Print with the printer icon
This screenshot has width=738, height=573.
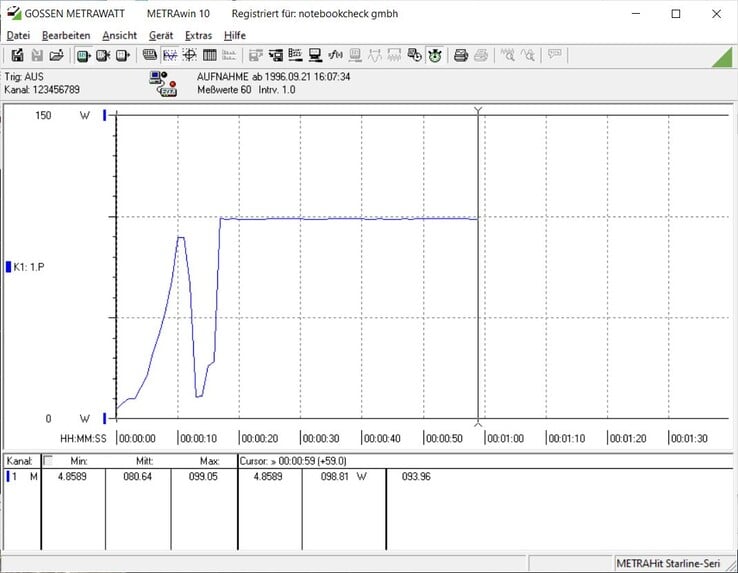461,56
